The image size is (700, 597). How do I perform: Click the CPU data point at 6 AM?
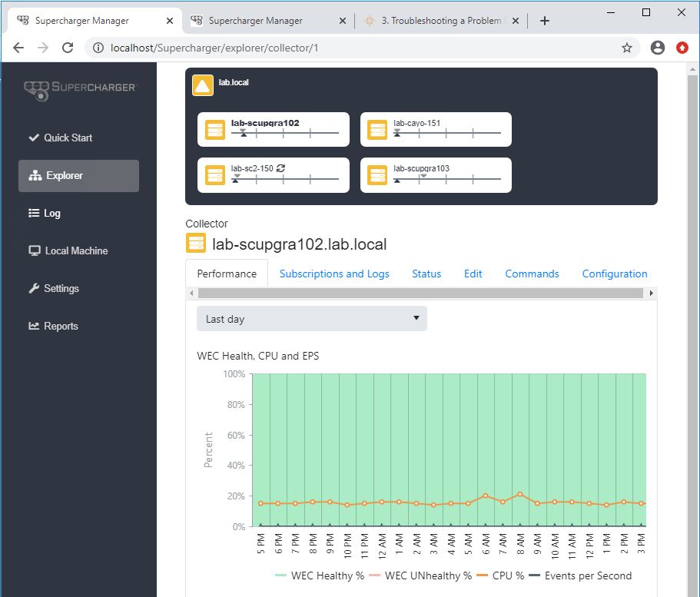[486, 496]
